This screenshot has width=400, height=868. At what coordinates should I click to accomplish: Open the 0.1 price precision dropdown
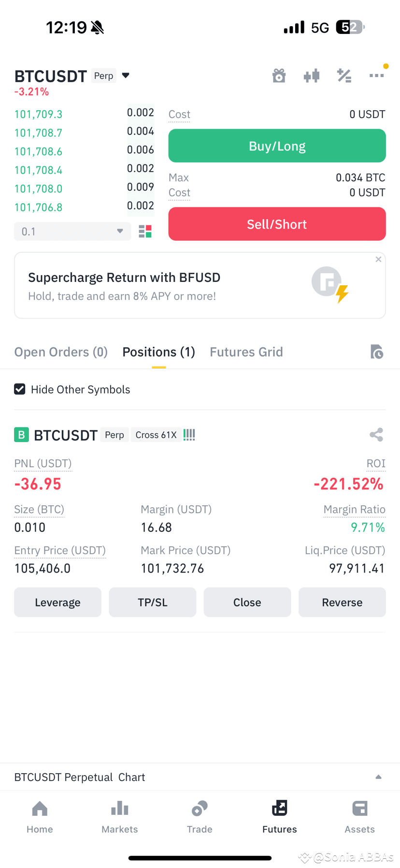[x=72, y=232]
